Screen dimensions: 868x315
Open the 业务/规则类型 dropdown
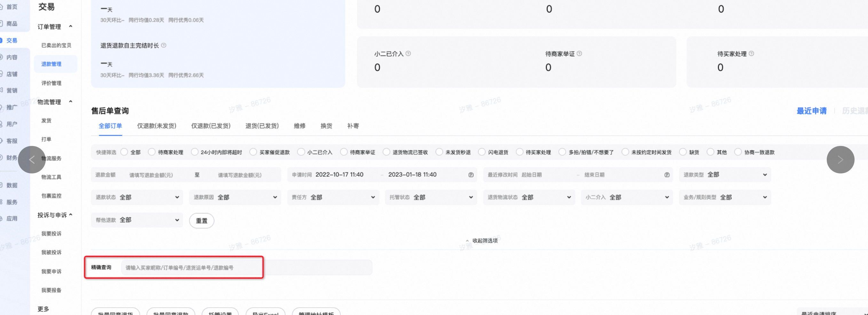(725, 197)
